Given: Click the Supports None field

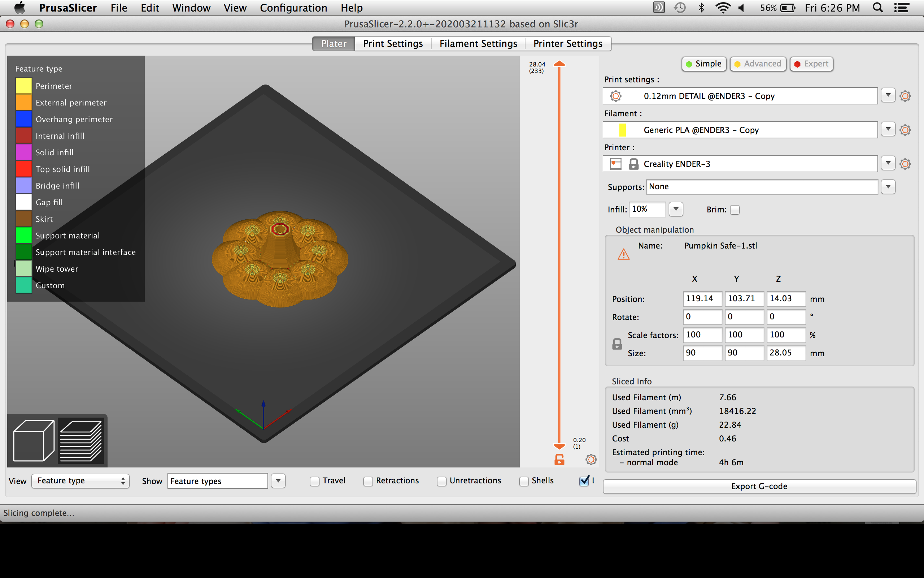Looking at the screenshot, I should pos(762,187).
